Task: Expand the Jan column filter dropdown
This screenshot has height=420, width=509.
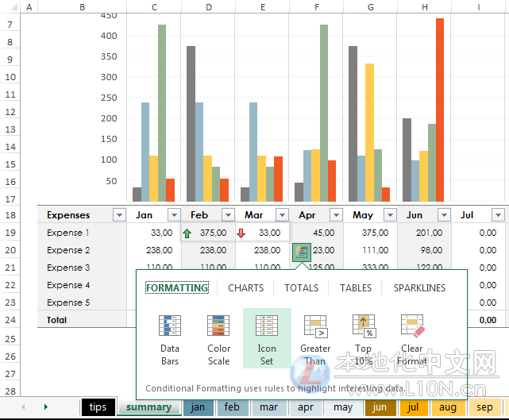Action: pyautogui.click(x=173, y=215)
